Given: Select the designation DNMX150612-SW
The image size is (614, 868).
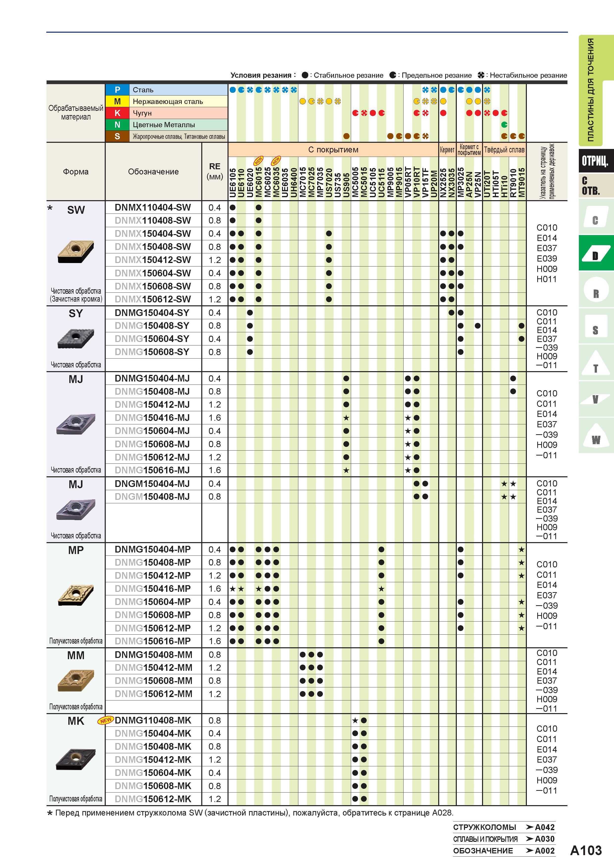Looking at the screenshot, I should tap(153, 299).
